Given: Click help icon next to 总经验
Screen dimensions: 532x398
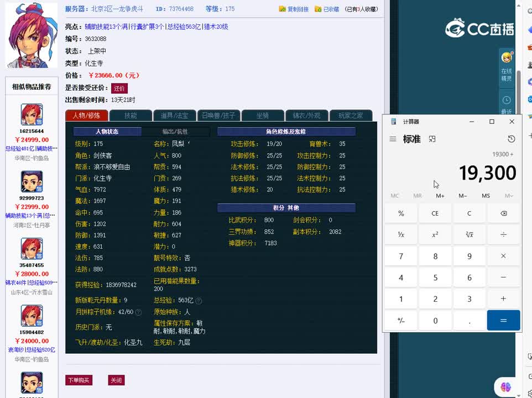Looking at the screenshot, I should [x=199, y=301].
